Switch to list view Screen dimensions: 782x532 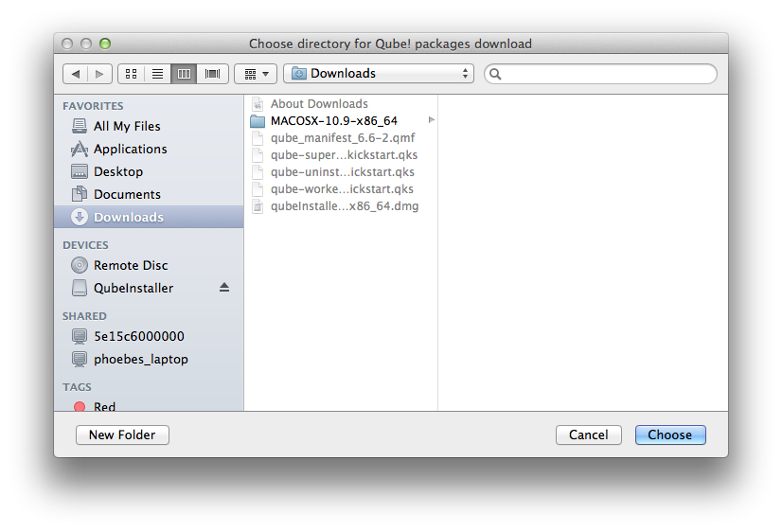(x=158, y=74)
